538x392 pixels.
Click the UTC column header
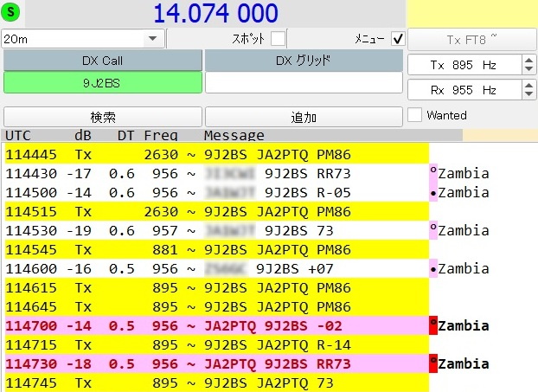18,135
